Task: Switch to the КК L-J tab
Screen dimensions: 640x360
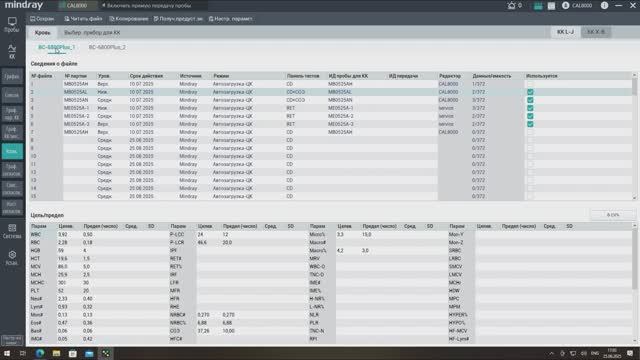Action: 565,32
